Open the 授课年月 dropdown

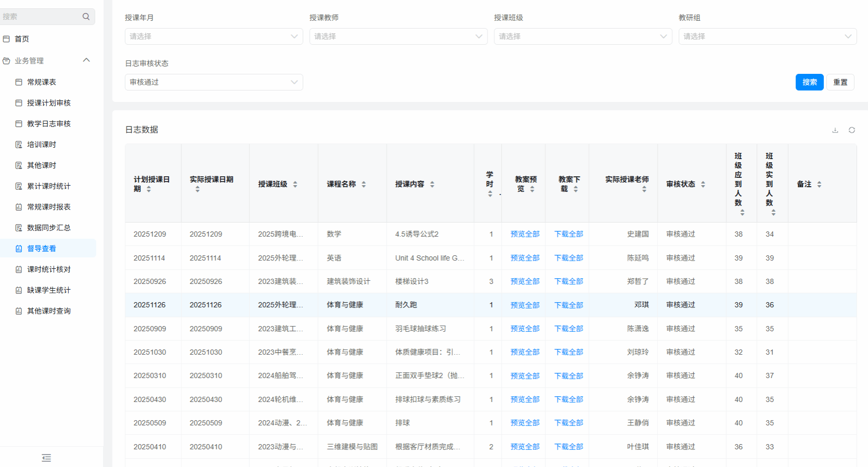[x=214, y=36]
